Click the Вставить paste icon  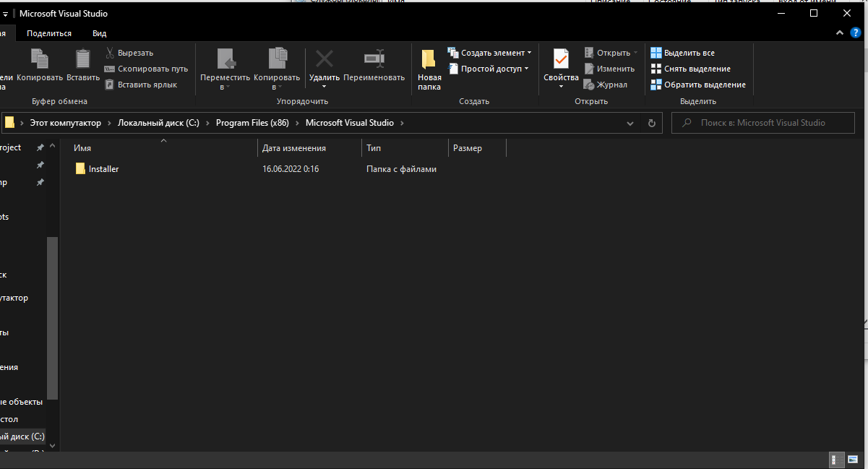pos(83,59)
